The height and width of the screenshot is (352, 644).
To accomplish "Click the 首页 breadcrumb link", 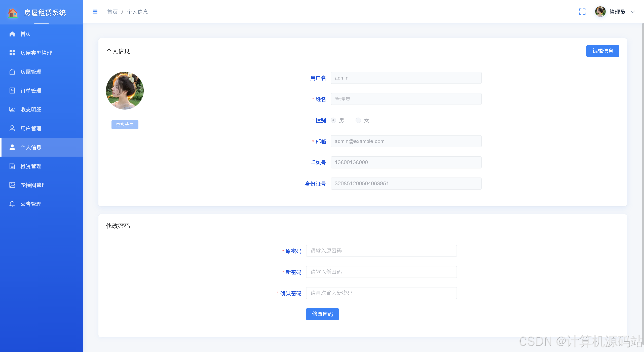I will 112,12.
